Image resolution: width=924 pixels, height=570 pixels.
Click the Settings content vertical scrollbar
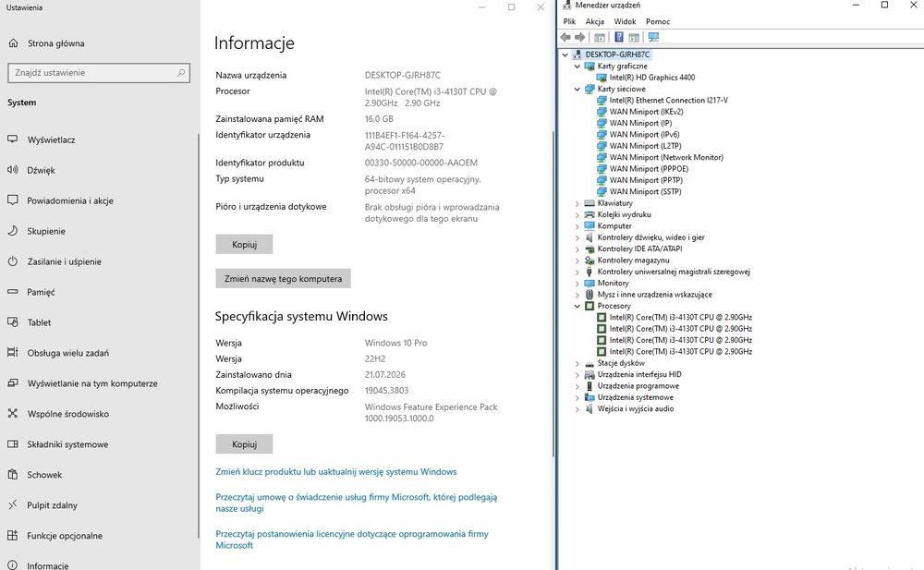pyautogui.click(x=553, y=293)
